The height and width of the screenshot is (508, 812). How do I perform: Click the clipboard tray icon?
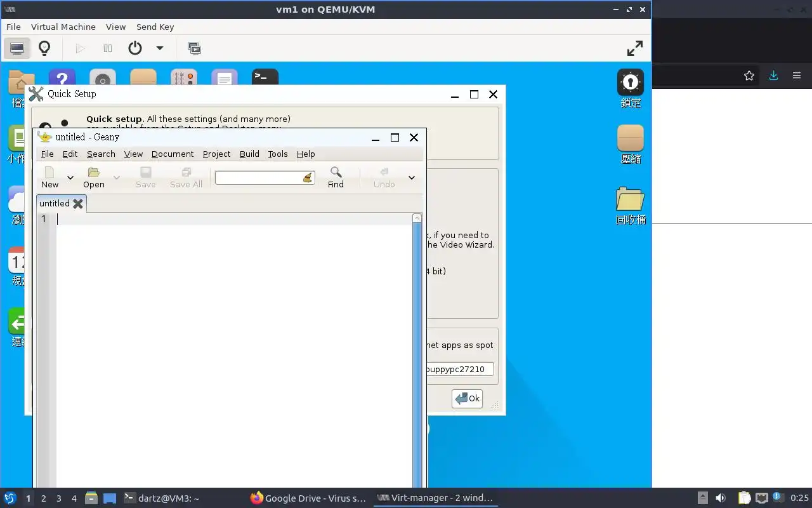click(744, 498)
